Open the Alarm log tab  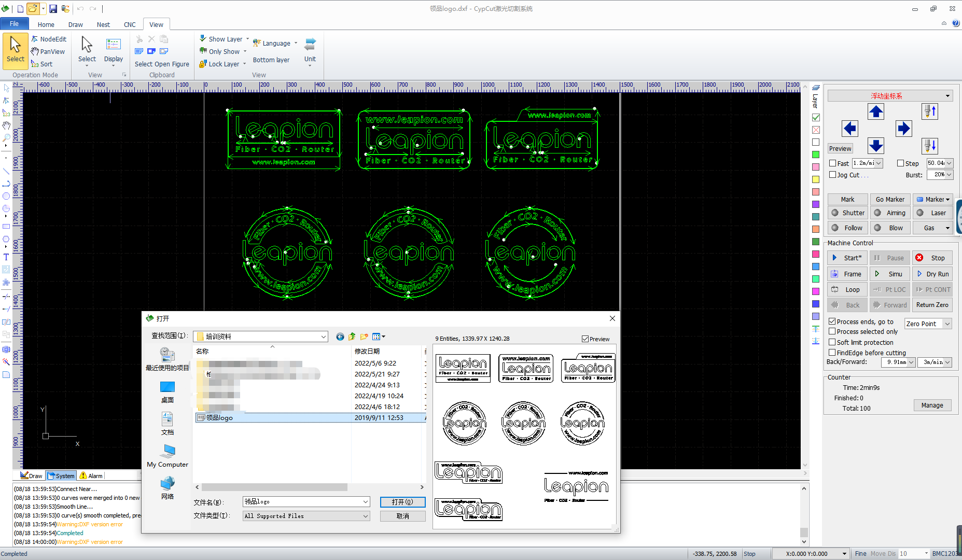[x=91, y=475]
